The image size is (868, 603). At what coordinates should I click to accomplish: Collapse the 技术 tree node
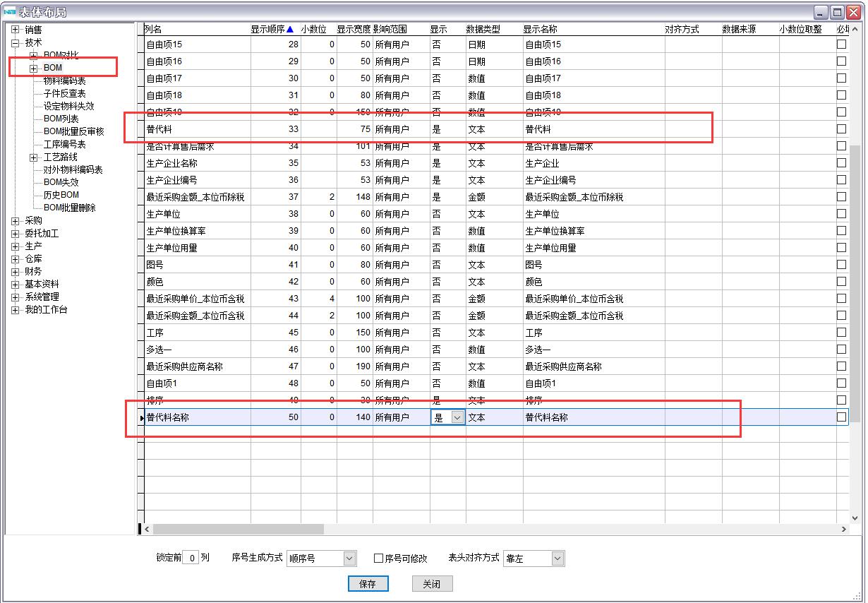coord(15,42)
